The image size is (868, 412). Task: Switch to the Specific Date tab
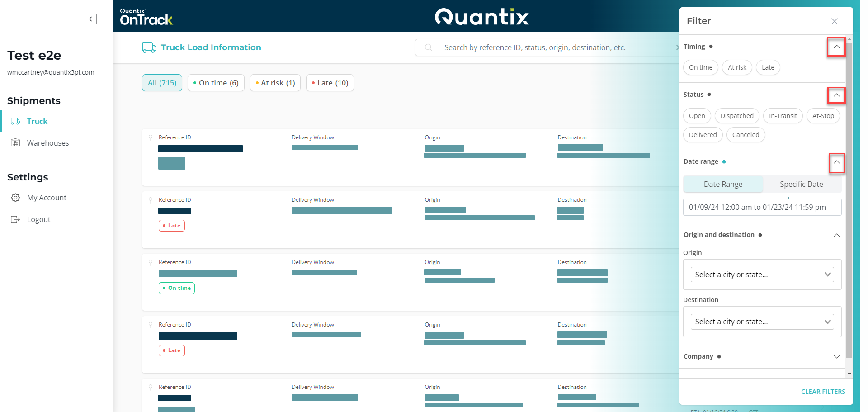point(801,184)
